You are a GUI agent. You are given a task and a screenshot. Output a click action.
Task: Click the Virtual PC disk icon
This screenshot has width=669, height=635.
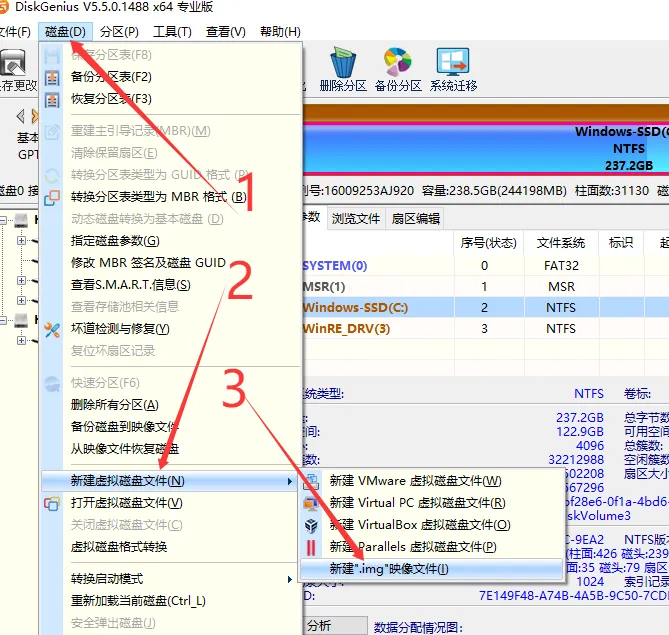311,503
